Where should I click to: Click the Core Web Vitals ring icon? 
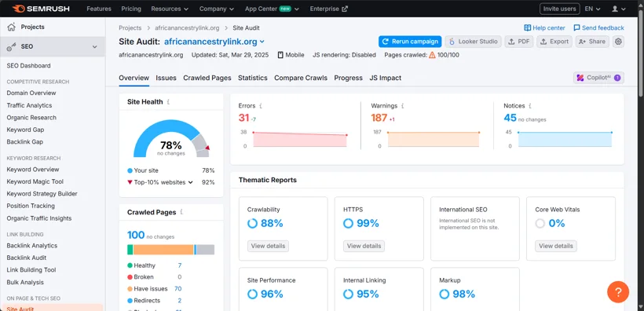[540, 224]
